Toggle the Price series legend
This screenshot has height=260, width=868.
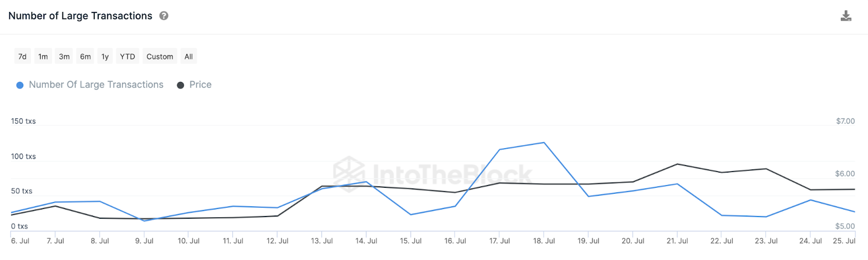200,85
